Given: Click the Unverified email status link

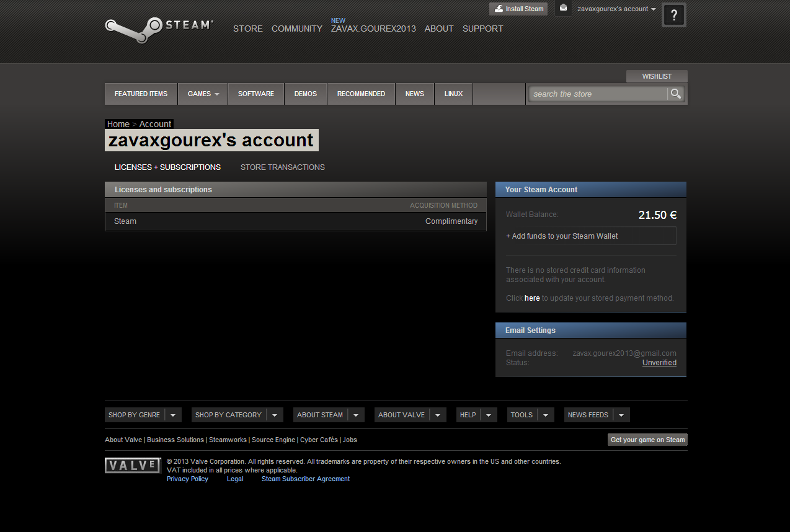Looking at the screenshot, I should pyautogui.click(x=659, y=363).
